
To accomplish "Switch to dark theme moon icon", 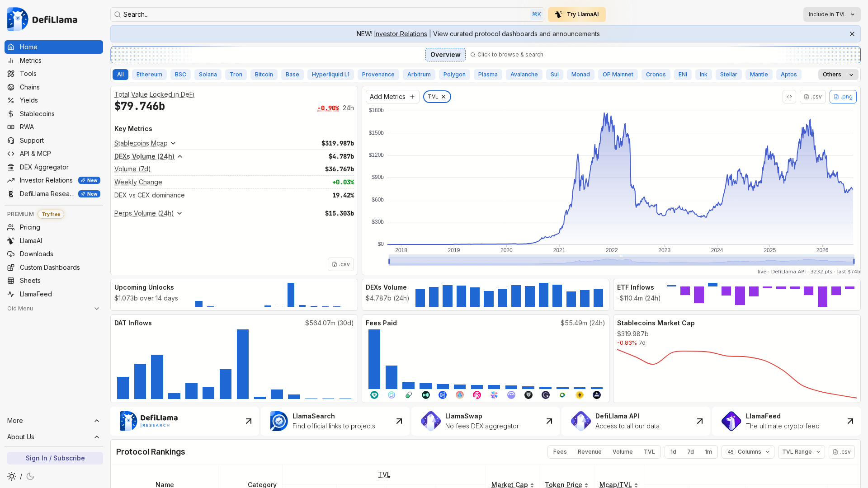I will 30,476.
